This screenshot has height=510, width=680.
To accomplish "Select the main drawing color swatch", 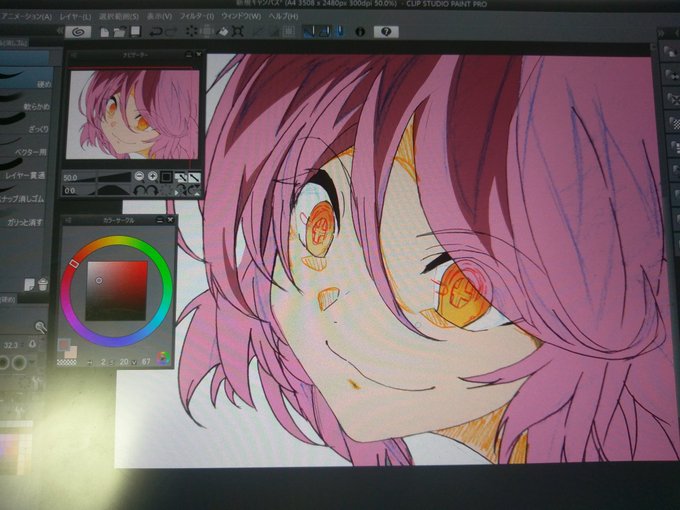I will point(64,345).
